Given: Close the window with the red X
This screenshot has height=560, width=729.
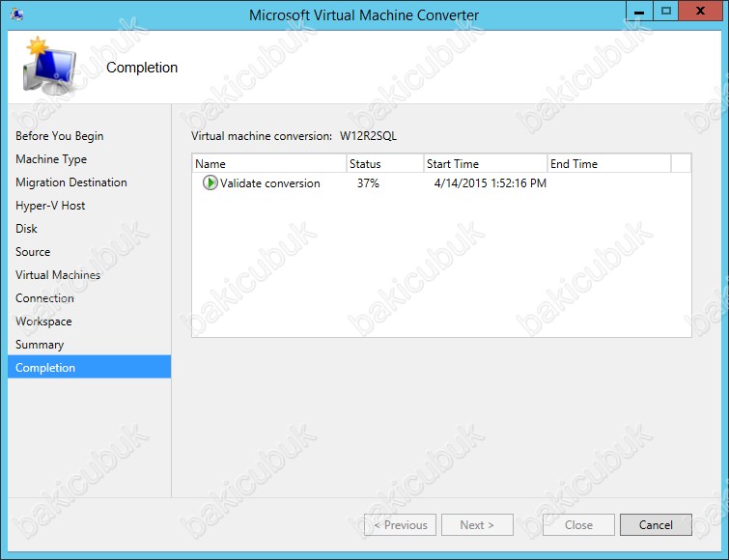Looking at the screenshot, I should (x=700, y=12).
